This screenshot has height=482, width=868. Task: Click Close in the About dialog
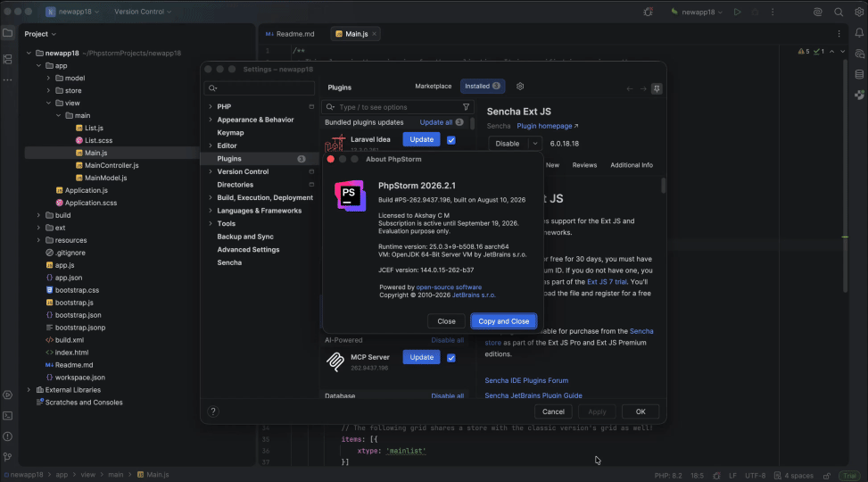tap(446, 321)
